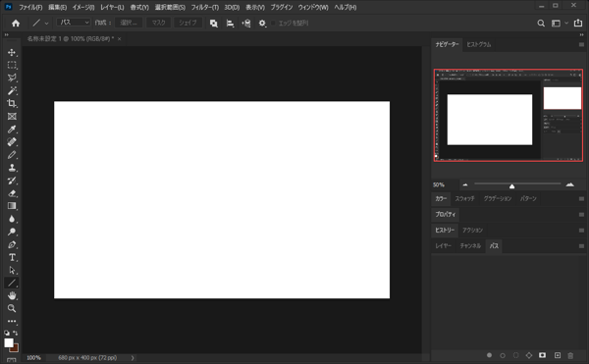Open the ファイル(F) menu
The height and width of the screenshot is (364, 589).
(x=30, y=7)
